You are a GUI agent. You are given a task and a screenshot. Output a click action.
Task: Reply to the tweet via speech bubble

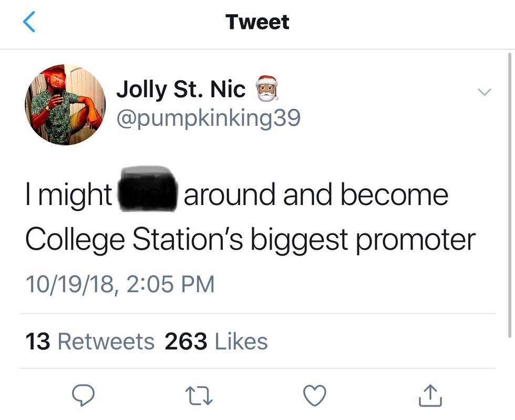[82, 395]
